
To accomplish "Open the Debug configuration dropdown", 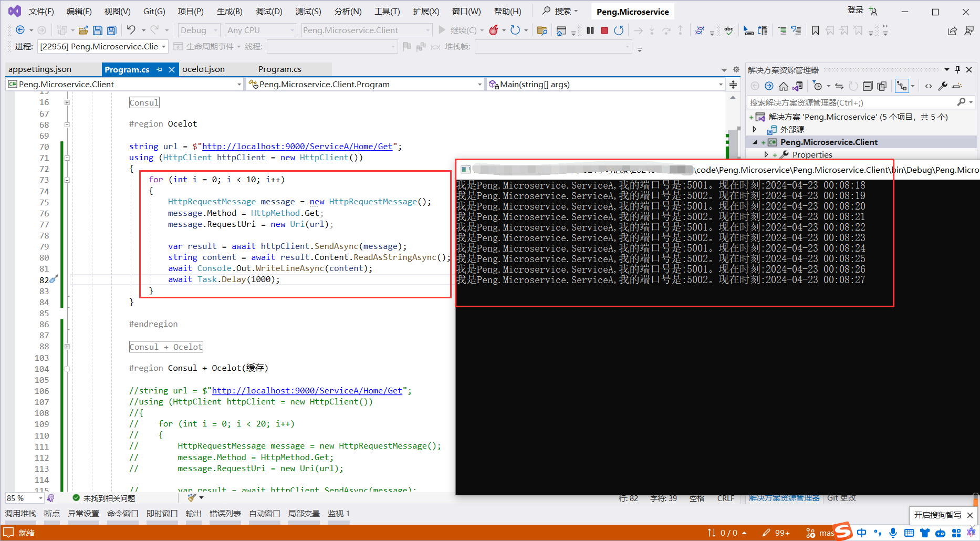I will [x=199, y=30].
